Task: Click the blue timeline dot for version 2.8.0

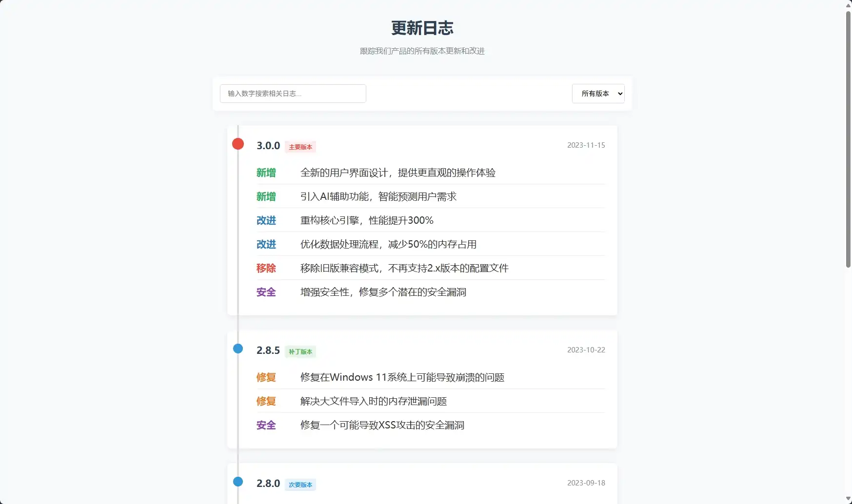Action: point(238,482)
